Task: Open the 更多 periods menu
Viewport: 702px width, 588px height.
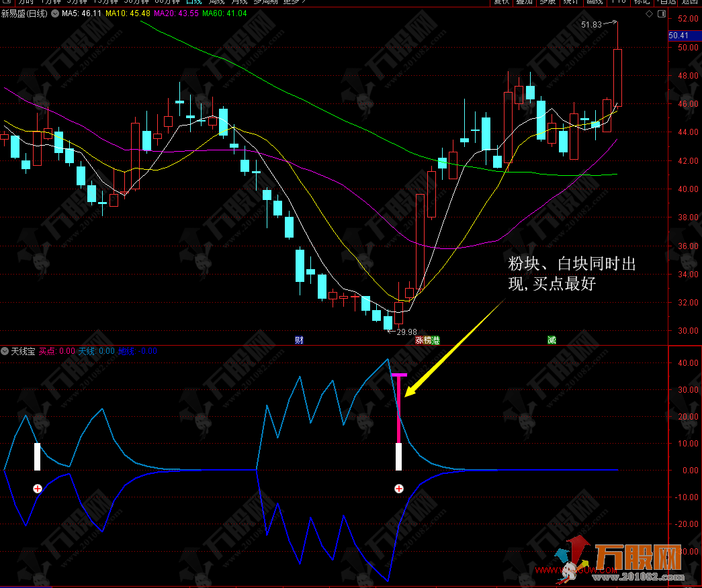Action: (294, 2)
